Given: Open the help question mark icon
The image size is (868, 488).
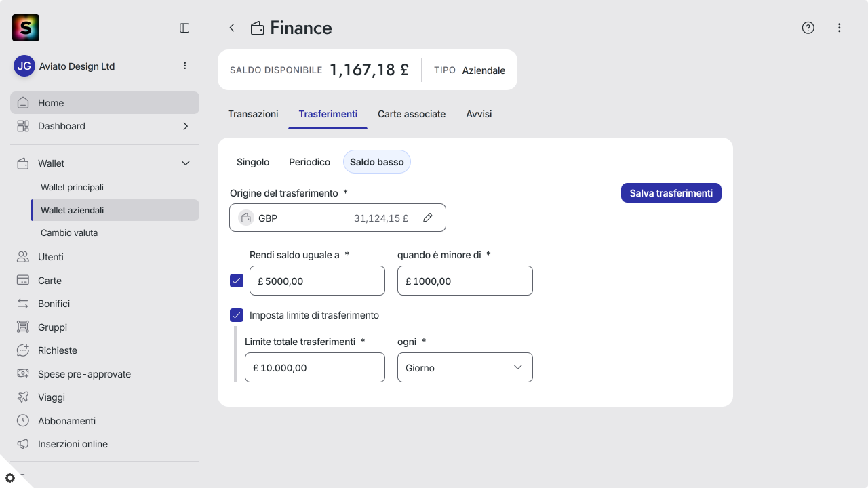Looking at the screenshot, I should (x=808, y=28).
